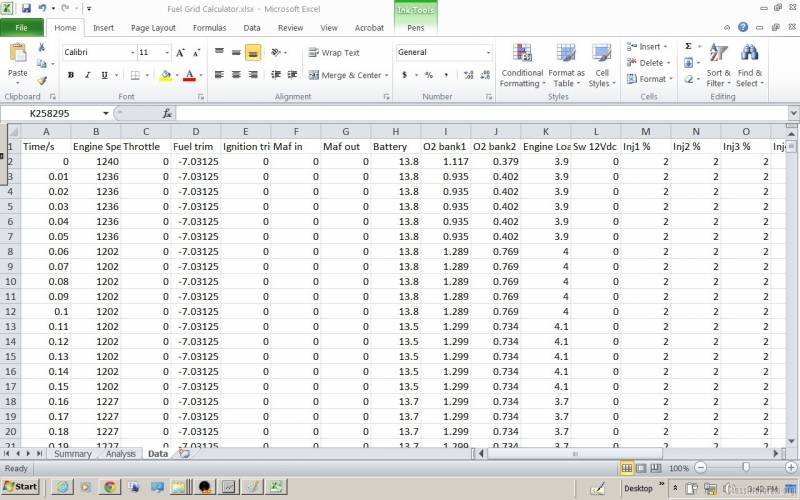Open the green File button
The image size is (800, 500).
pyautogui.click(x=21, y=28)
